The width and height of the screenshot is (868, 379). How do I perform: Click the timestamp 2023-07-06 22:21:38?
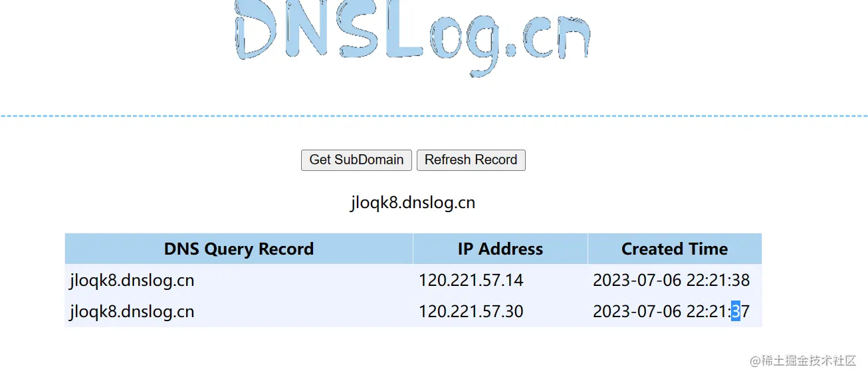click(x=671, y=280)
